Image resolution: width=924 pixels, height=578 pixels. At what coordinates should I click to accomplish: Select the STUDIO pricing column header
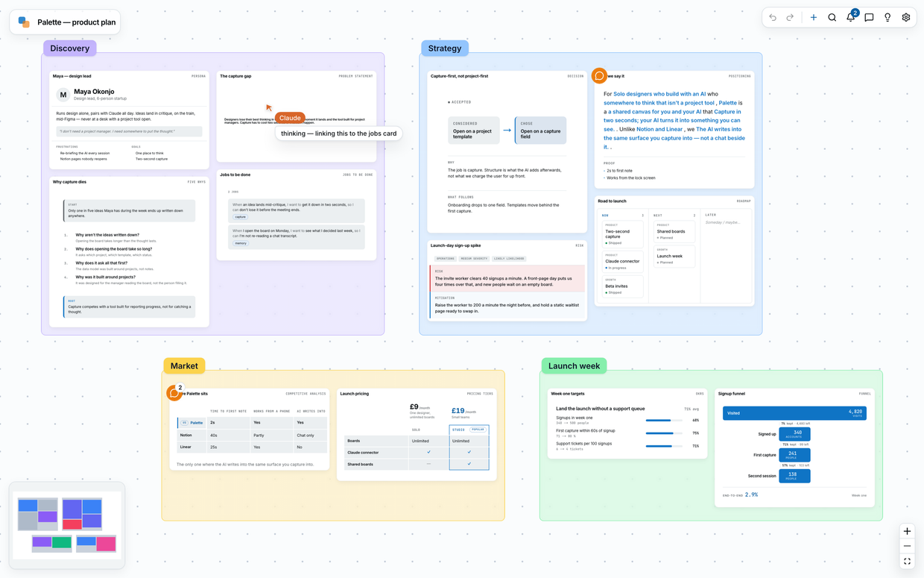[x=469, y=430]
